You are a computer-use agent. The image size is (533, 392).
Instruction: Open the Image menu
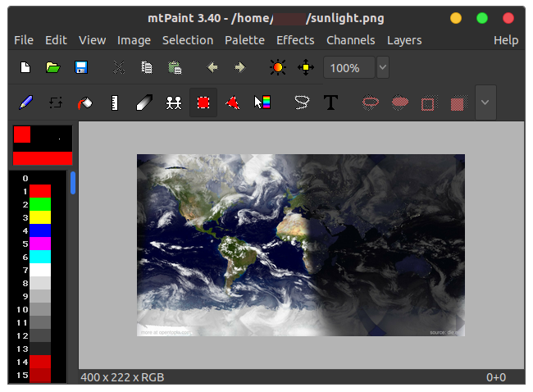click(x=134, y=40)
